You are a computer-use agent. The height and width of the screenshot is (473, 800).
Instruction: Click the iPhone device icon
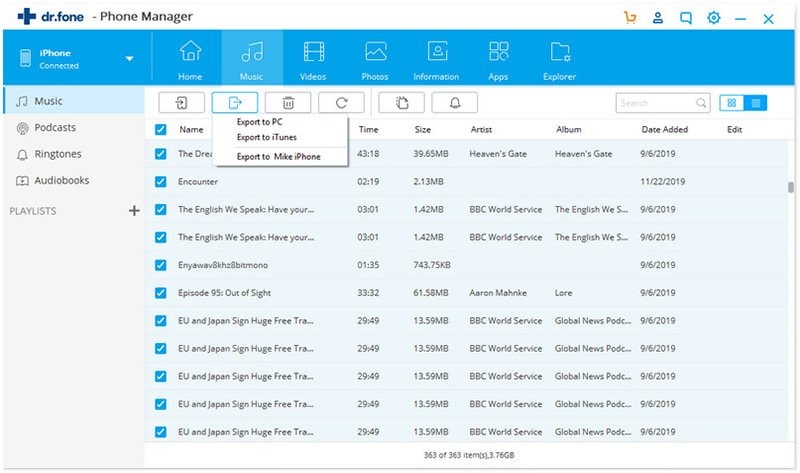click(x=26, y=58)
